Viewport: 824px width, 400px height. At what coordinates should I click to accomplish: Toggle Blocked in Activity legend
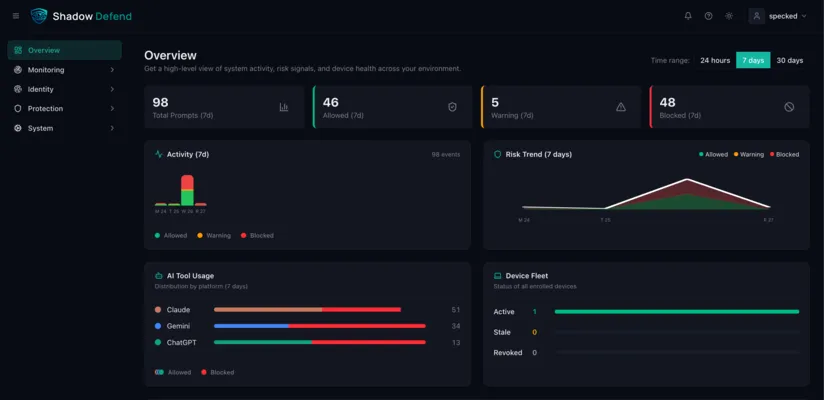pyautogui.click(x=257, y=235)
